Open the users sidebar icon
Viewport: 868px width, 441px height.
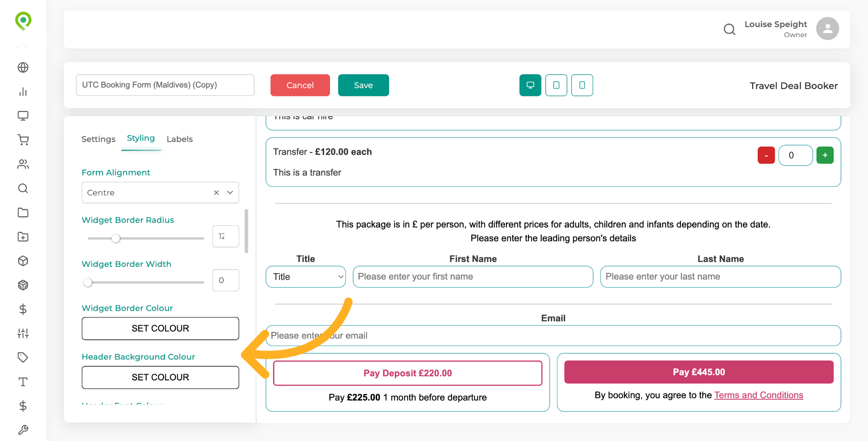coord(23,164)
